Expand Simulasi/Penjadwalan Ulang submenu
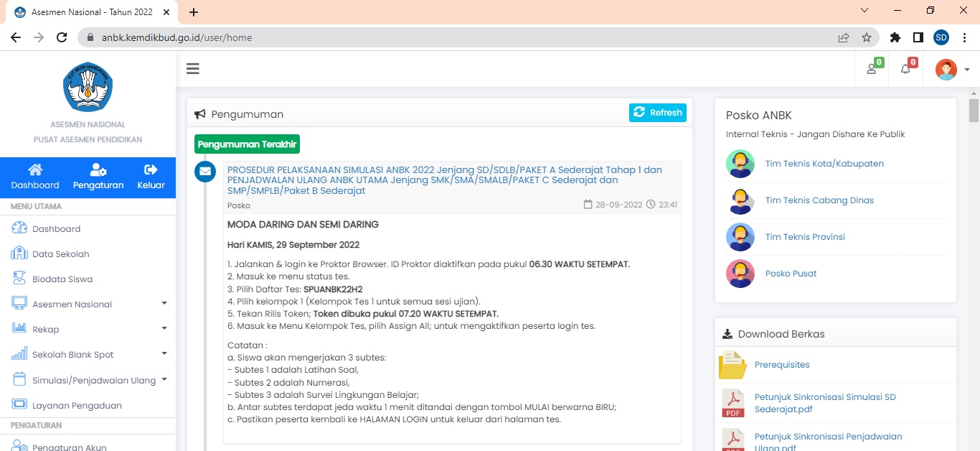The width and height of the screenshot is (980, 451). pos(164,380)
